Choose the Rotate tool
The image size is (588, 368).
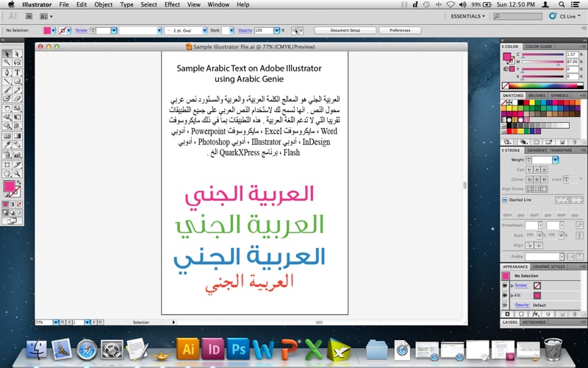pyautogui.click(x=7, y=108)
